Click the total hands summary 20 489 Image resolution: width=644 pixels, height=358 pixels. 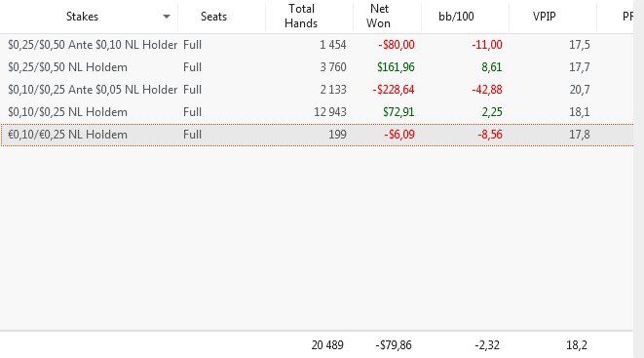click(x=327, y=345)
